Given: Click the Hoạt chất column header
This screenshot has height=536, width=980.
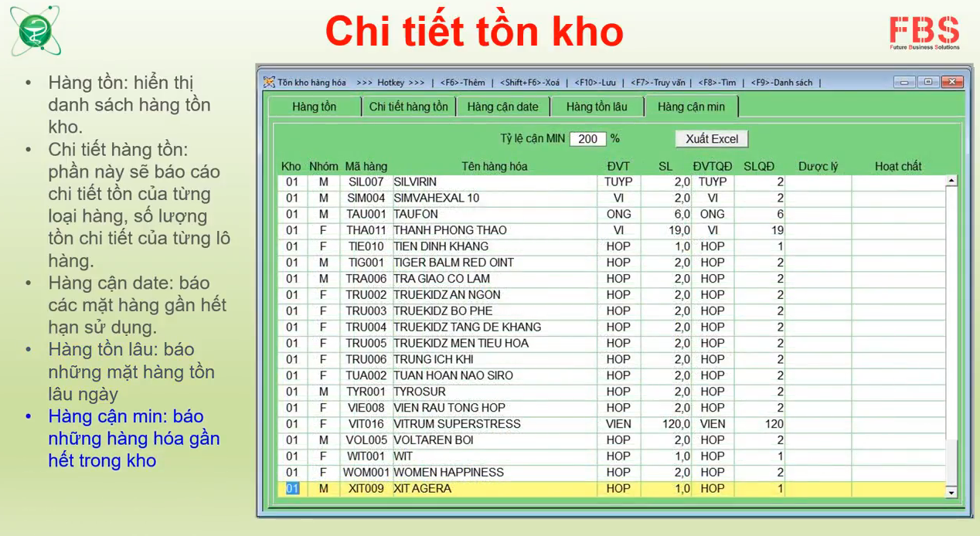Looking at the screenshot, I should (x=898, y=166).
